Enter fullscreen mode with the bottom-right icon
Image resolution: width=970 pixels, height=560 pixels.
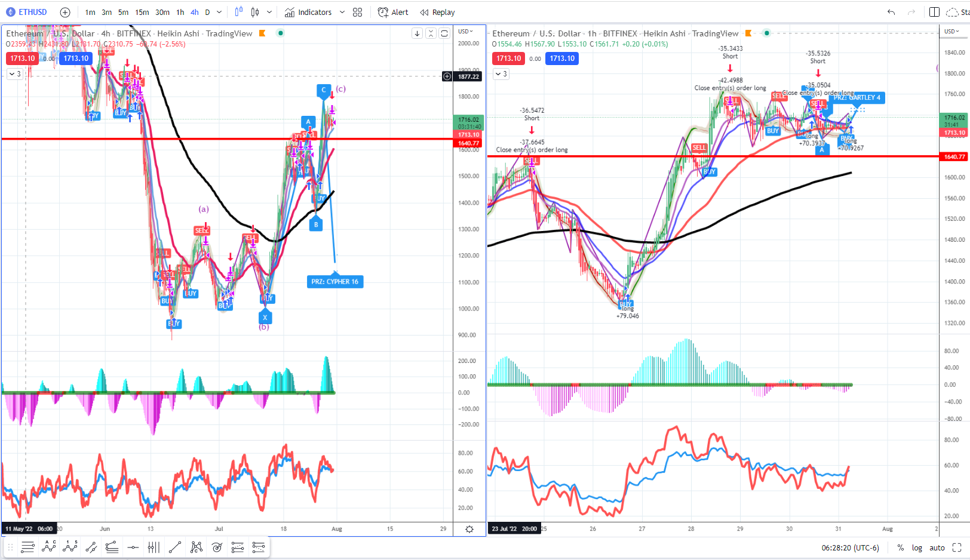click(x=957, y=547)
